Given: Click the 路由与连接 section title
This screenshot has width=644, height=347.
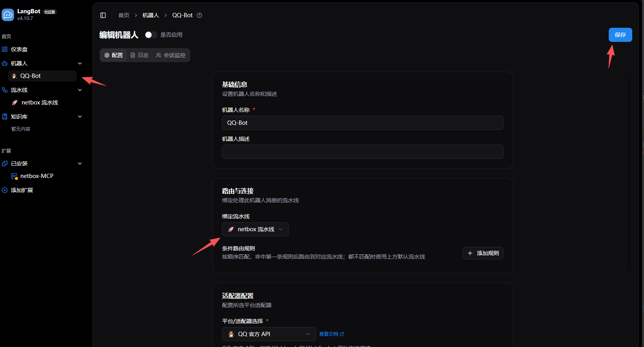Looking at the screenshot, I should (x=238, y=191).
